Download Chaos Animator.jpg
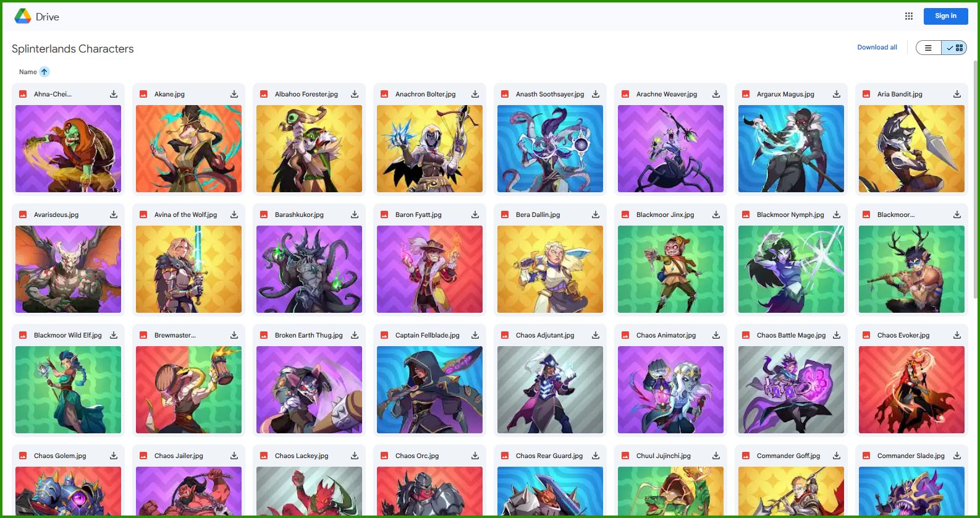The width and height of the screenshot is (980, 518). [716, 335]
